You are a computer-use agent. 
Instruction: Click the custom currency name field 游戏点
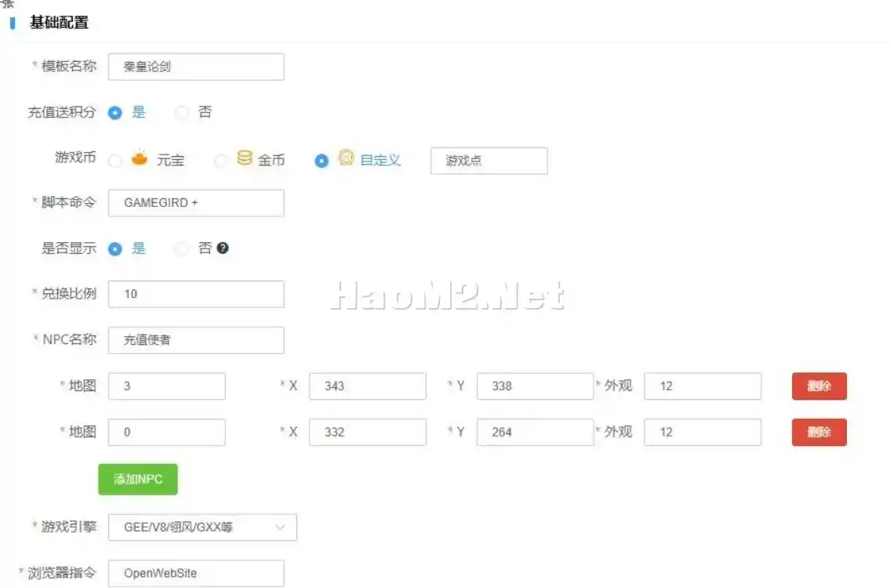[x=489, y=161]
